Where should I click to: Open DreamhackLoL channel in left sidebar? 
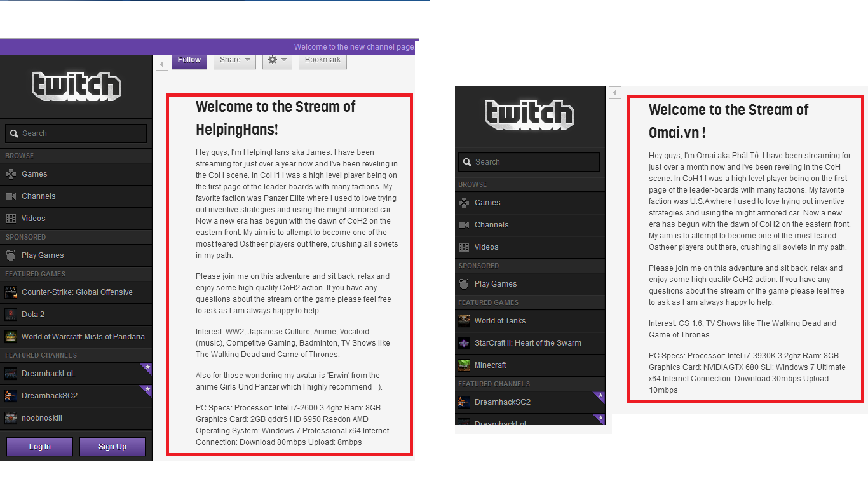tap(76, 374)
